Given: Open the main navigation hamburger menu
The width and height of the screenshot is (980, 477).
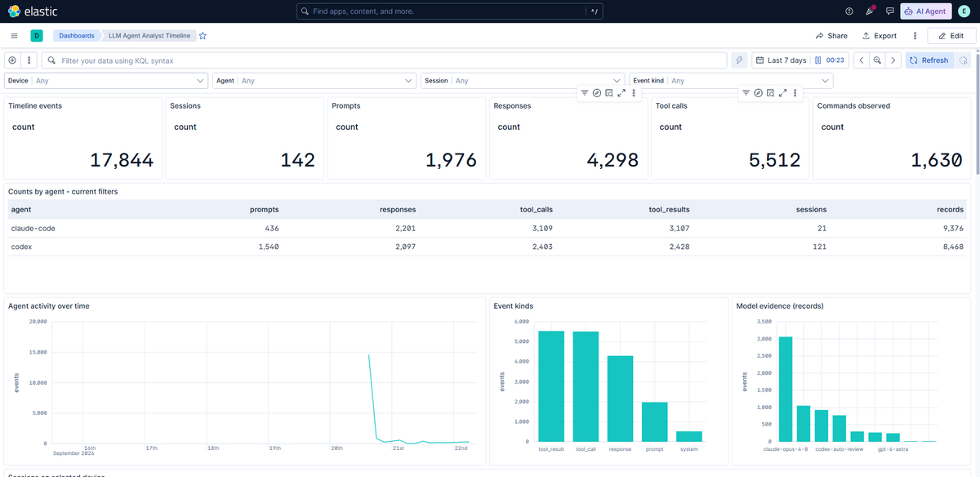Looking at the screenshot, I should [14, 36].
